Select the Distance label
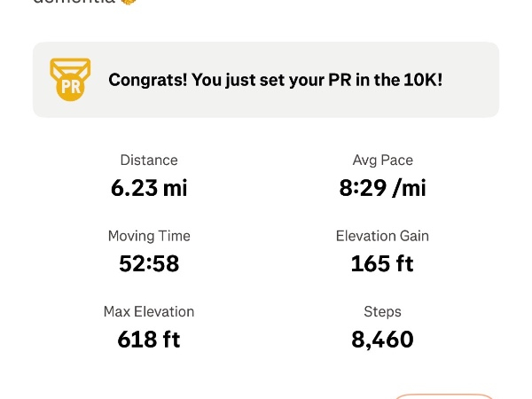This screenshot has height=399, width=532. click(149, 160)
